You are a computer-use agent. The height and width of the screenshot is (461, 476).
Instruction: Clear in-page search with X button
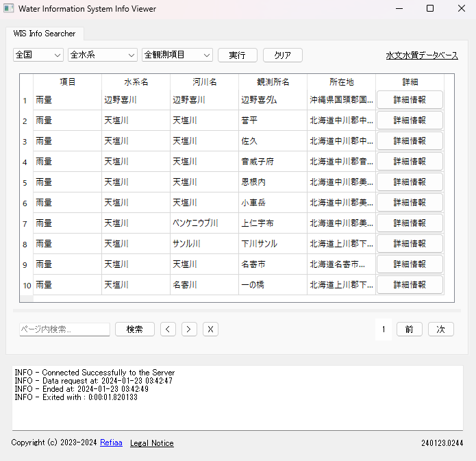click(210, 329)
